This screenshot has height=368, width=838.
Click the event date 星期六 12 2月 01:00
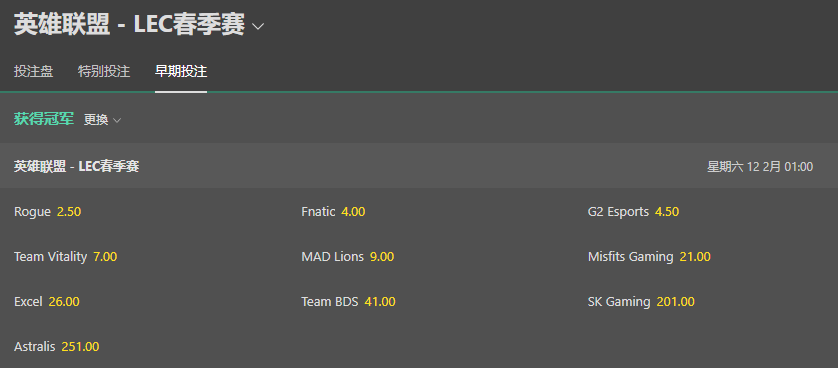(x=760, y=167)
